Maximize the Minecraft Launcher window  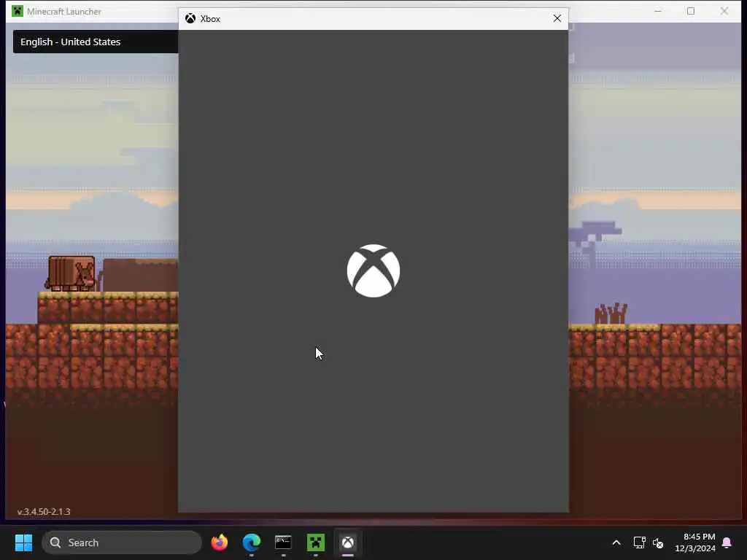pyautogui.click(x=691, y=11)
